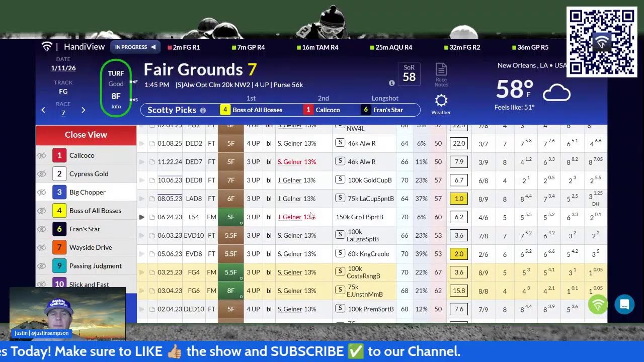Click the 15.8 odds box for FG6
644x362 pixels.
[x=459, y=291]
